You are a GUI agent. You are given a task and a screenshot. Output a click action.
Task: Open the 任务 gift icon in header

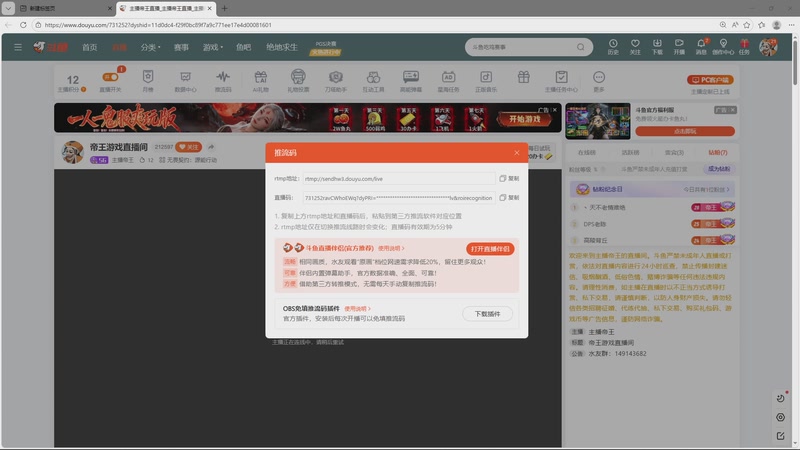[744, 47]
